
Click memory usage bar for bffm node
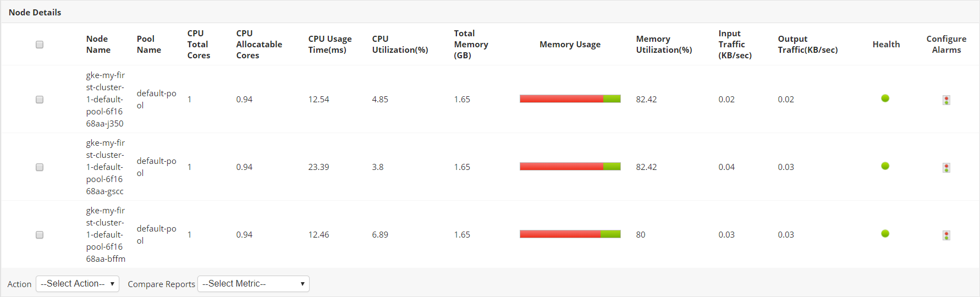point(570,234)
